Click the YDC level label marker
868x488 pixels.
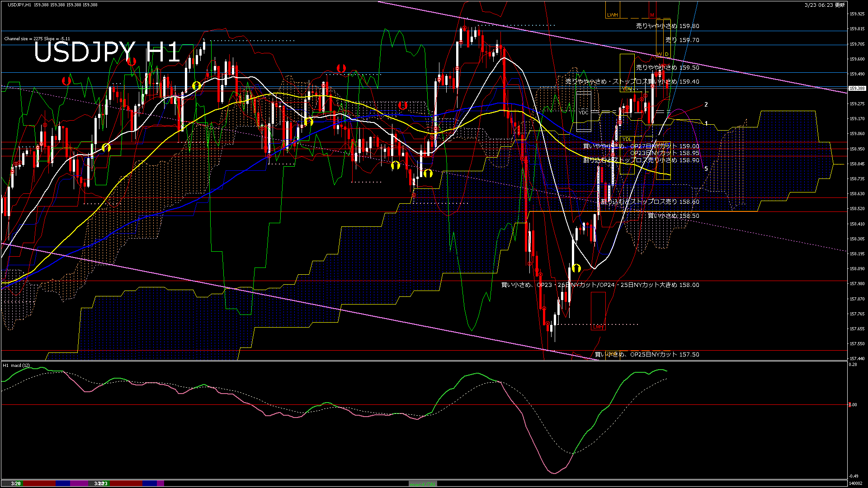584,113
